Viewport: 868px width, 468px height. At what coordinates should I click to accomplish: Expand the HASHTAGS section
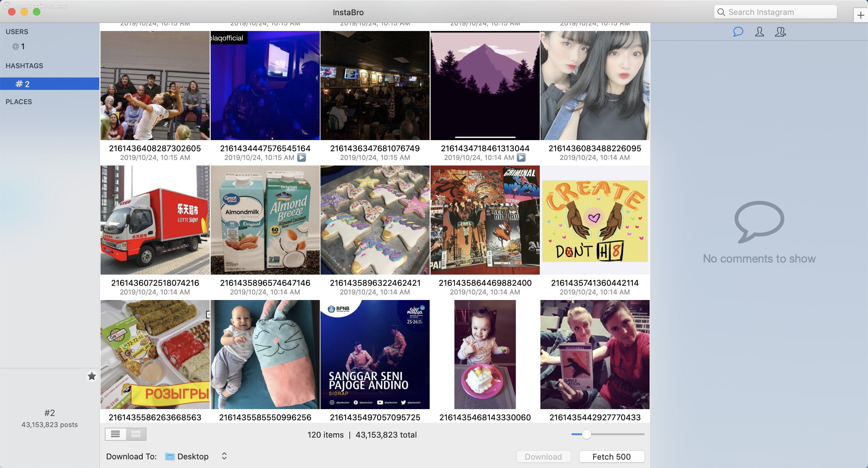tap(24, 65)
